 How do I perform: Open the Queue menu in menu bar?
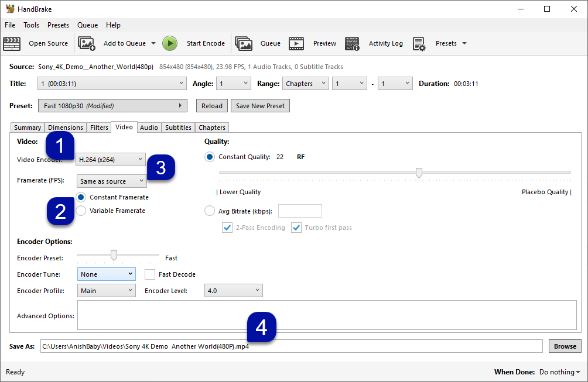tap(88, 25)
